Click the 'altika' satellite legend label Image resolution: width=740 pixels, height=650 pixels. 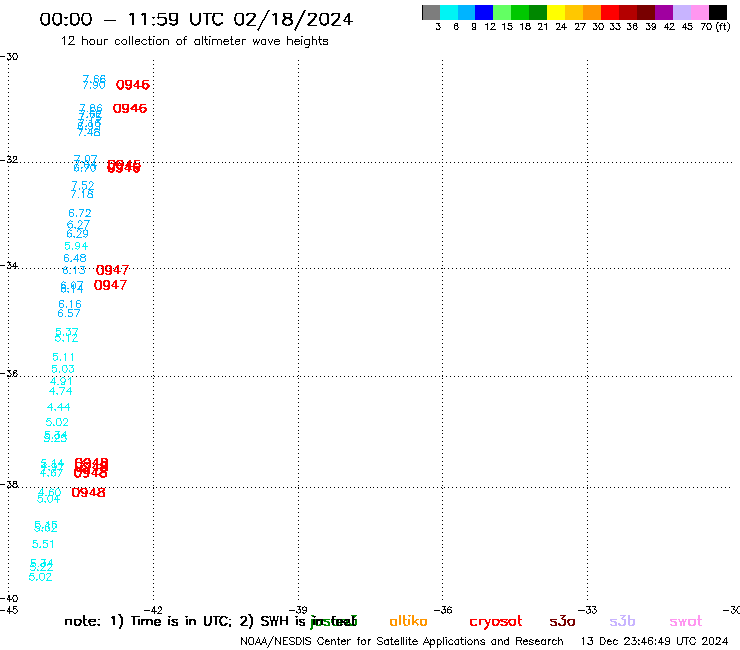pos(408,621)
